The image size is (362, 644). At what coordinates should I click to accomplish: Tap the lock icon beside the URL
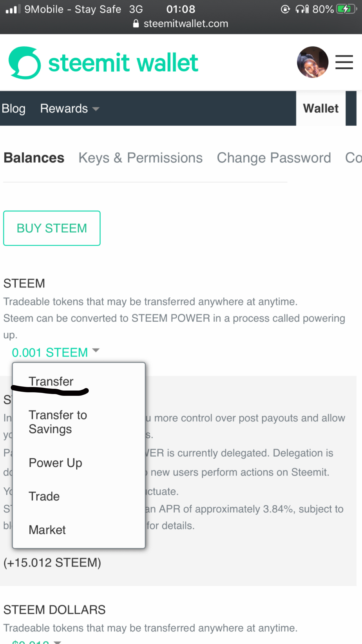[136, 24]
